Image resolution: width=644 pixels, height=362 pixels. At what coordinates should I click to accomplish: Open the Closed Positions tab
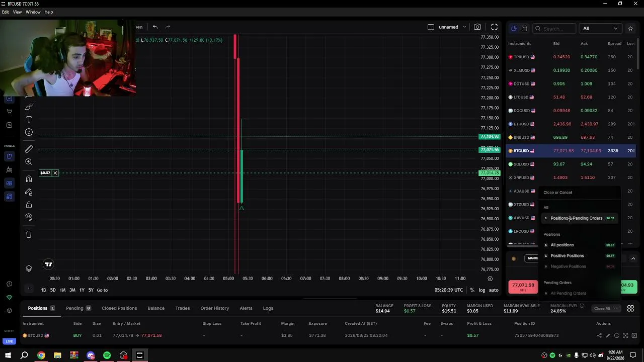click(119, 308)
